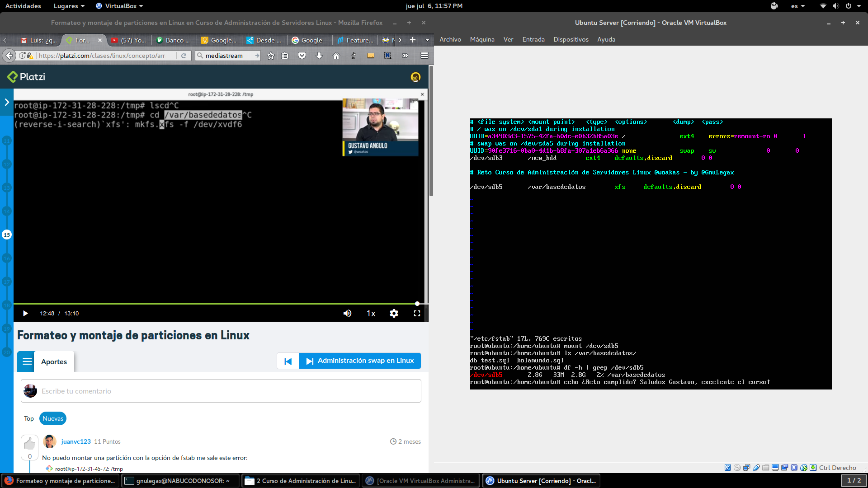Go to Firefox home page icon

pos(336,56)
